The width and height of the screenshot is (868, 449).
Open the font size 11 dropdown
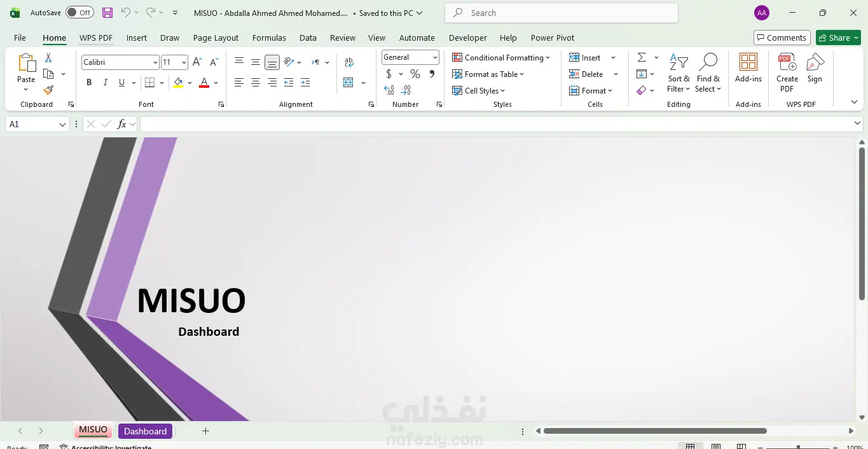click(x=184, y=62)
